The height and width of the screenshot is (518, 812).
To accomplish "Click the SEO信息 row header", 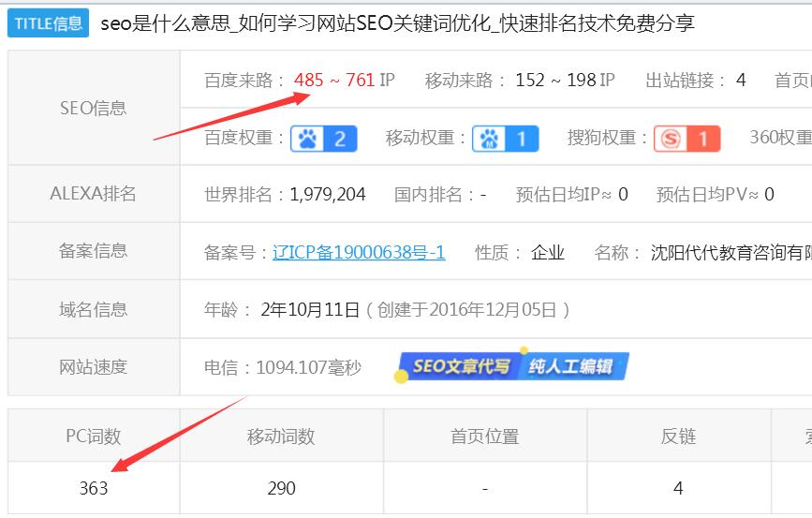I will (94, 108).
